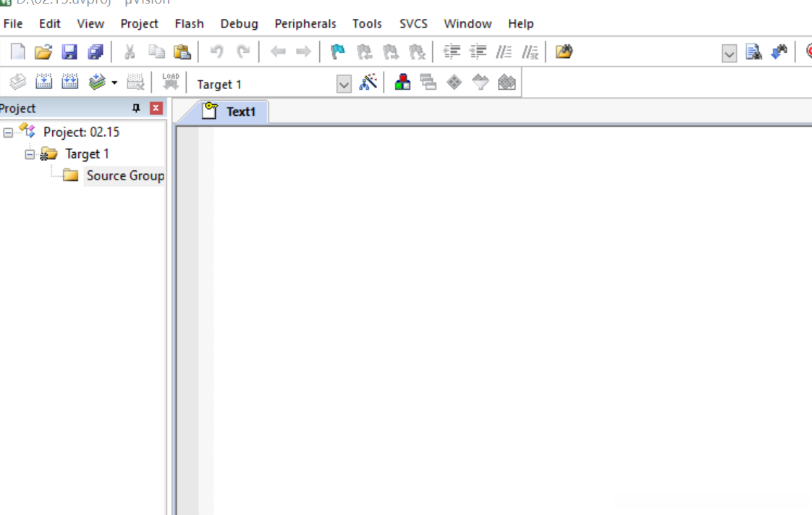Open Find in Files icon
The image size is (812, 515).
564,52
